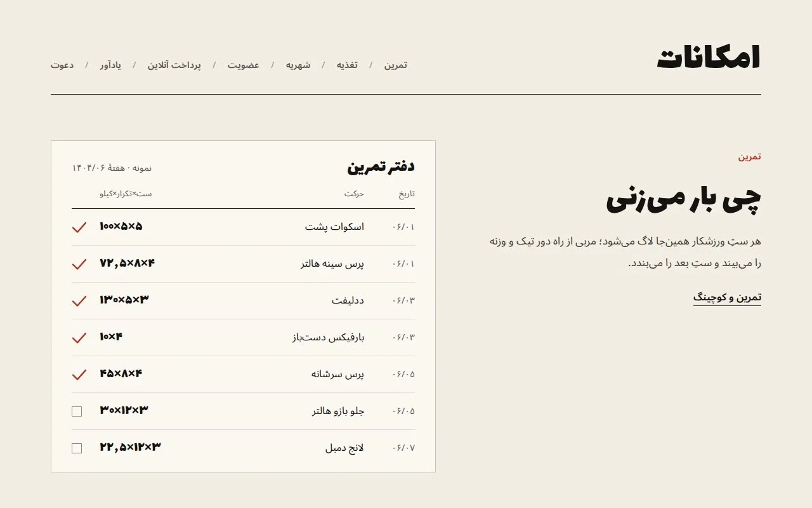Select the پرس سینه هالتر exercise name
This screenshot has width=812, height=508.
click(332, 264)
